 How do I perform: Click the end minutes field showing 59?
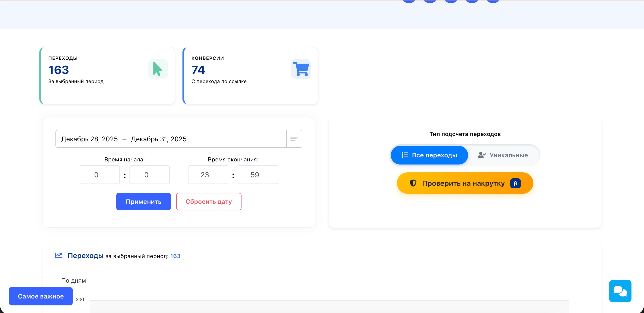(258, 175)
